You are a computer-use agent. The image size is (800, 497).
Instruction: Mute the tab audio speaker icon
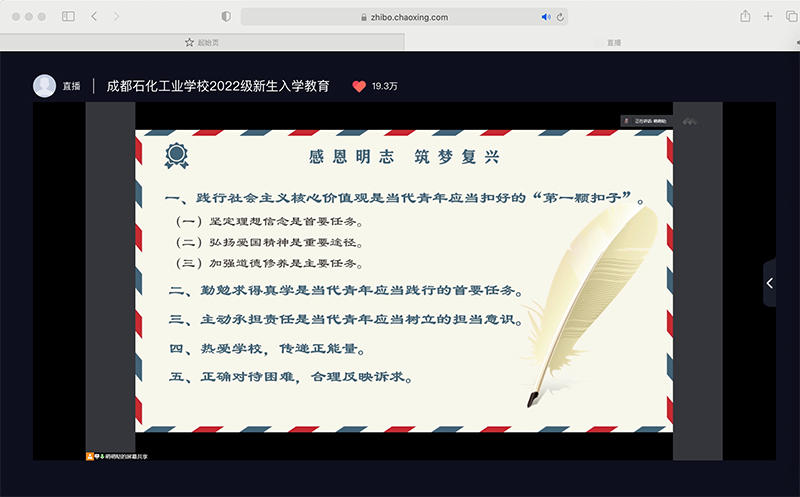(546, 17)
